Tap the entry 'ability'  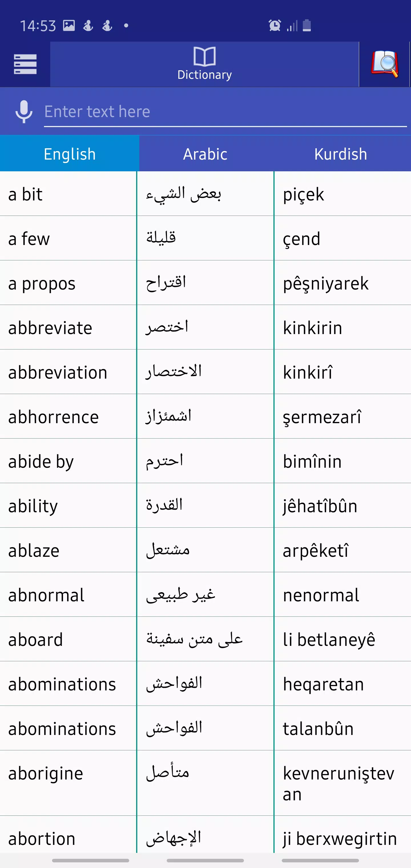[32, 505]
